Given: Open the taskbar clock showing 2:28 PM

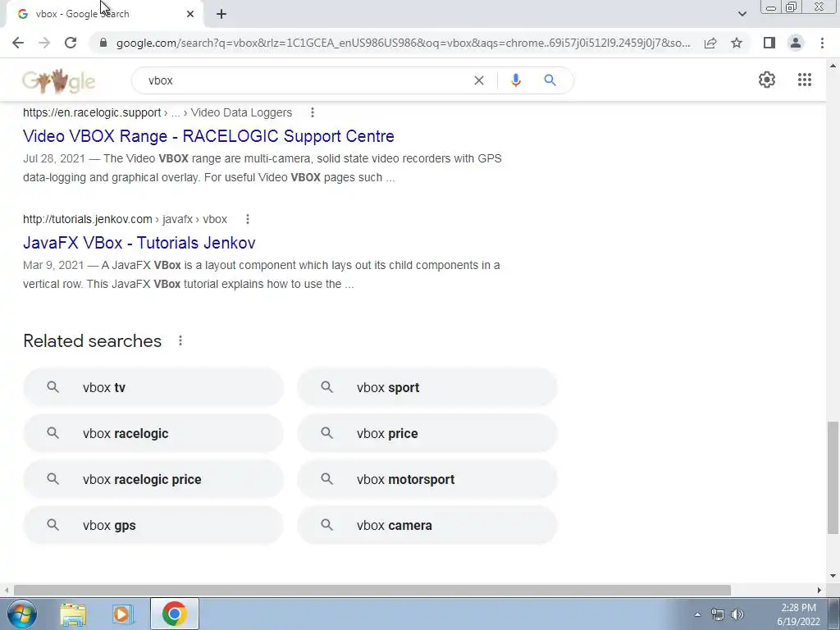Looking at the screenshot, I should tap(798, 614).
